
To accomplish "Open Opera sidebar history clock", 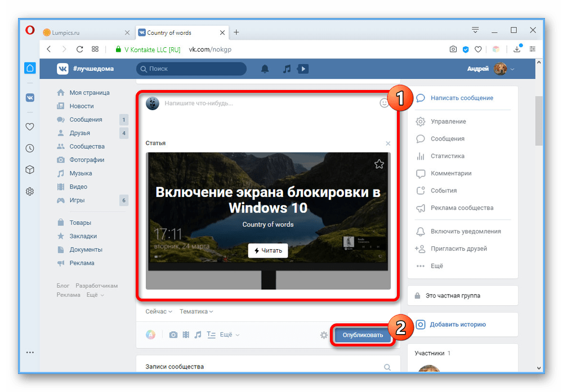I will point(30,148).
